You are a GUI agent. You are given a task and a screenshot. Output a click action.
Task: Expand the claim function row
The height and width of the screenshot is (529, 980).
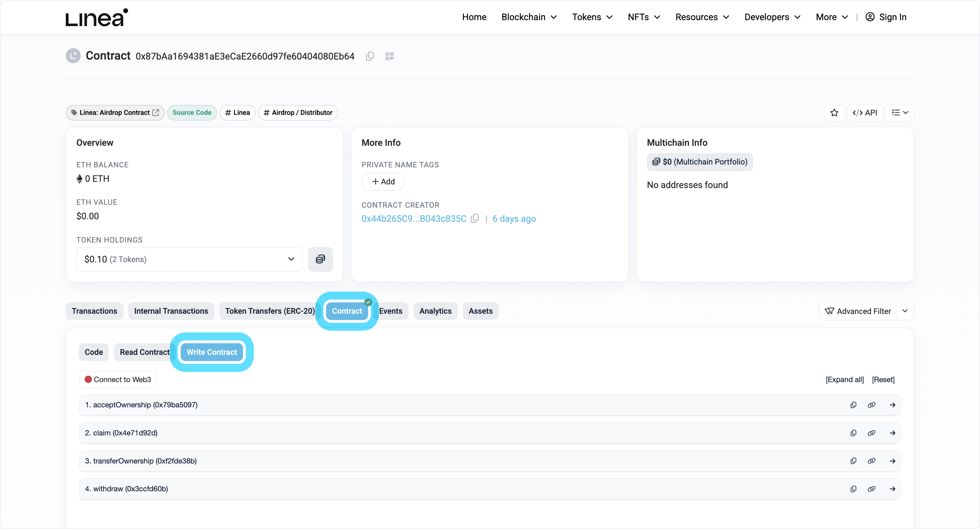[x=490, y=433]
